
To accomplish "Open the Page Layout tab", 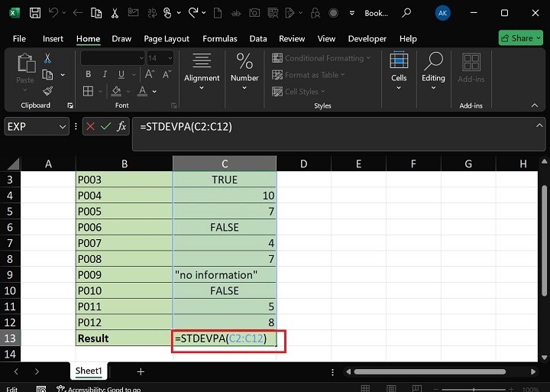I will pyautogui.click(x=167, y=39).
